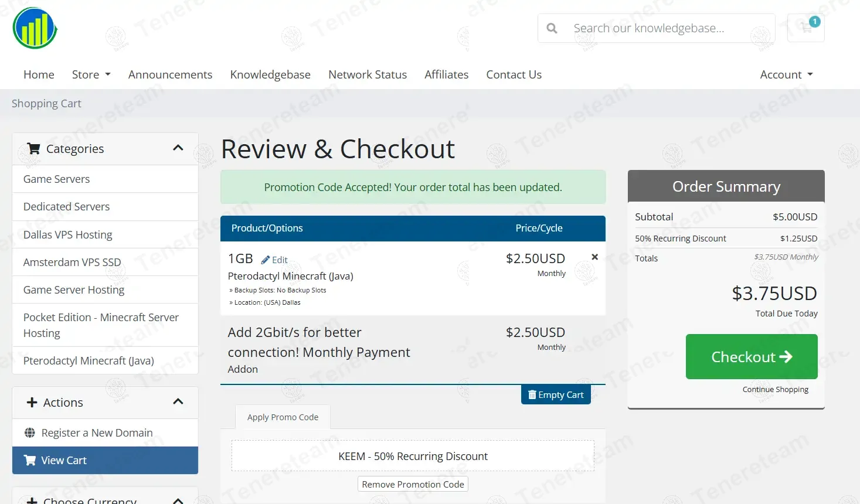Open the Account dropdown menu
Screen dimensions: 860x504
(786, 74)
